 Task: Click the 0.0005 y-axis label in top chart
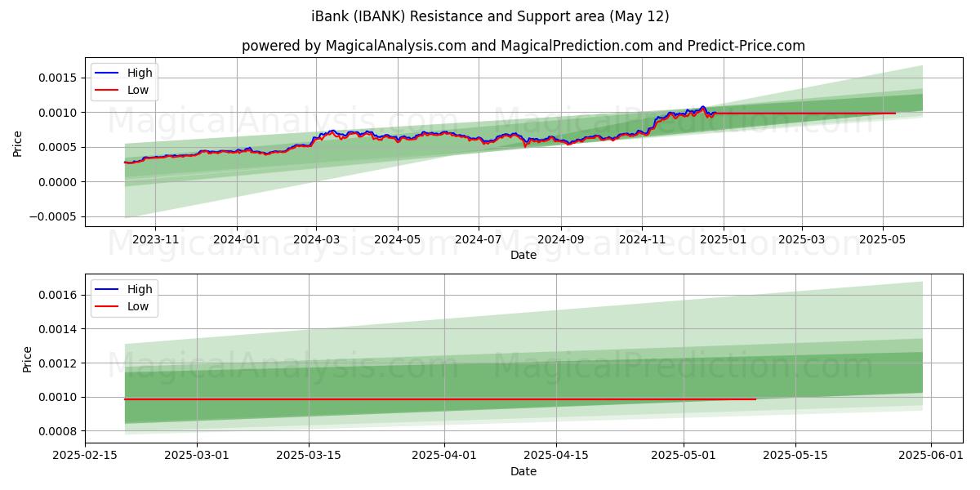(58, 147)
